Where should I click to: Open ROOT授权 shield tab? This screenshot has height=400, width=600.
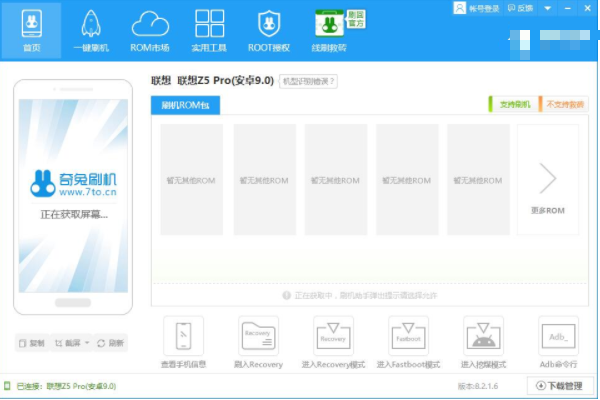[269, 31]
